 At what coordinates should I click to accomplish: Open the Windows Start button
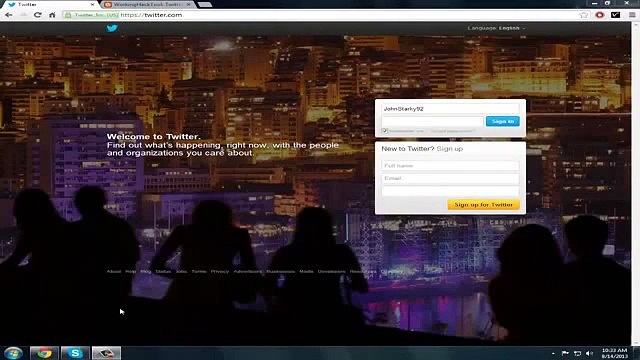[13, 353]
